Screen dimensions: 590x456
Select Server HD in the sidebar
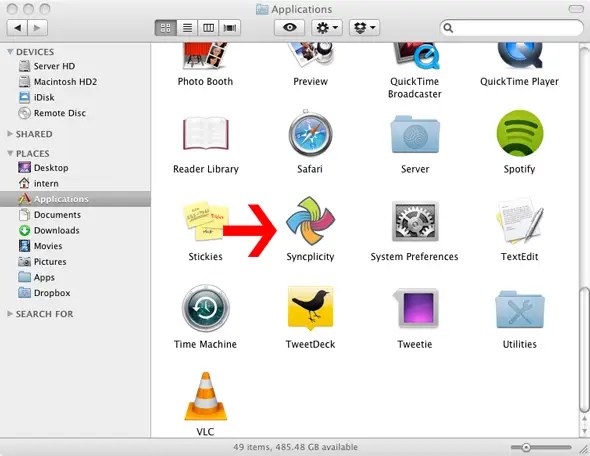75,66
